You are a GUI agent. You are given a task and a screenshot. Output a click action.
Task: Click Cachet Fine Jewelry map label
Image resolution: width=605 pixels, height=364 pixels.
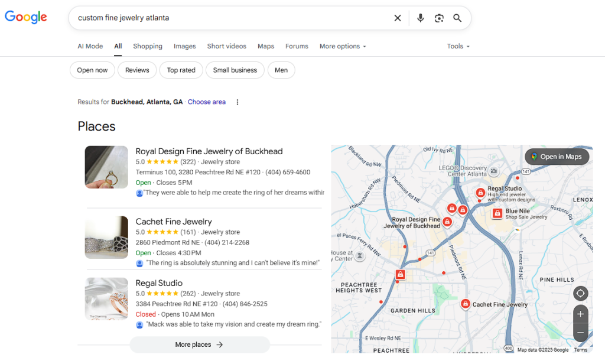pos(500,304)
